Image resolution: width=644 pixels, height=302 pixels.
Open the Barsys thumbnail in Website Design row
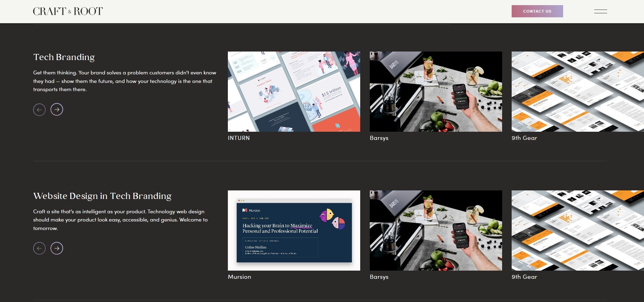[436, 230]
